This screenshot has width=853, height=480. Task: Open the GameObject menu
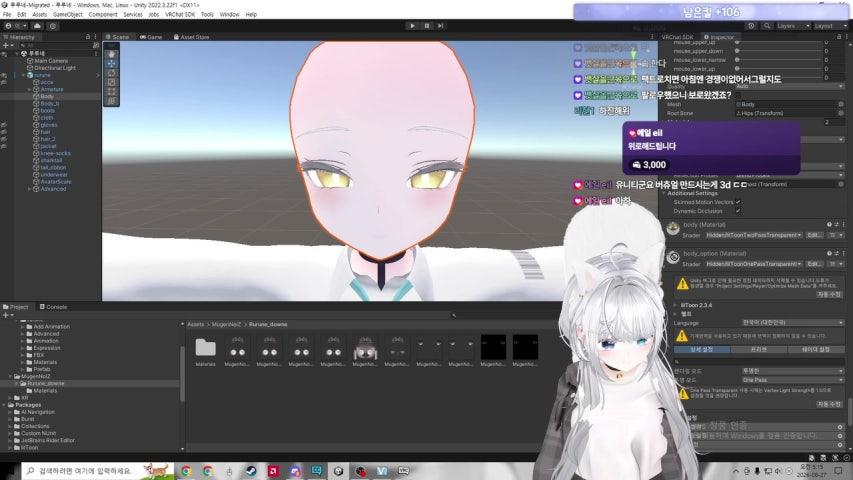coord(67,15)
